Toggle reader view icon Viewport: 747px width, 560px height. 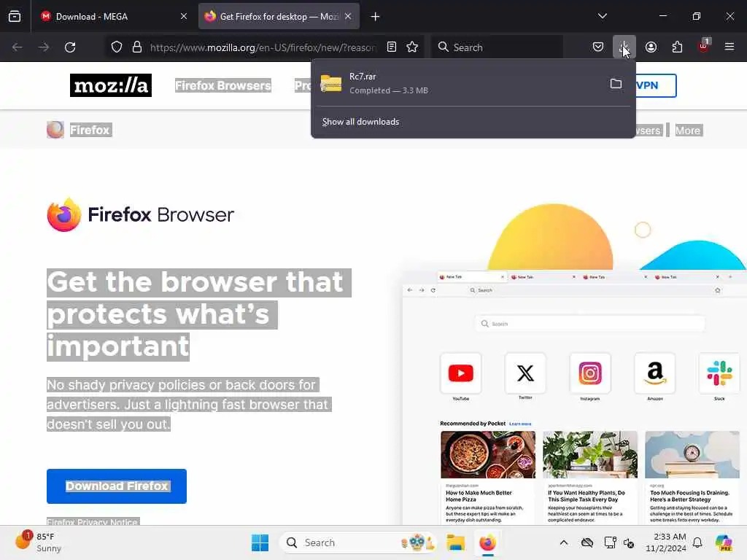pyautogui.click(x=392, y=47)
